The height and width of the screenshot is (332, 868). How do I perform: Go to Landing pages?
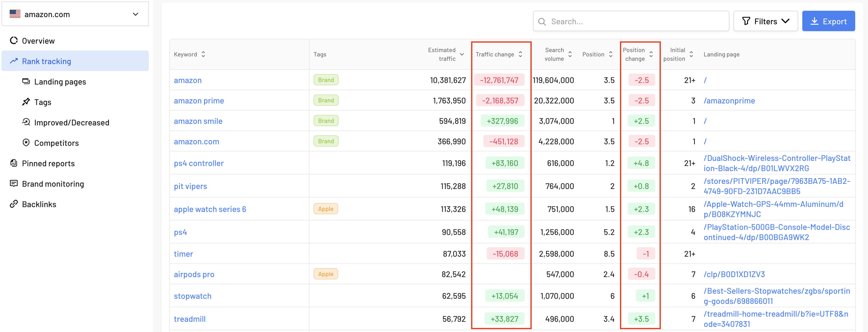click(x=60, y=82)
